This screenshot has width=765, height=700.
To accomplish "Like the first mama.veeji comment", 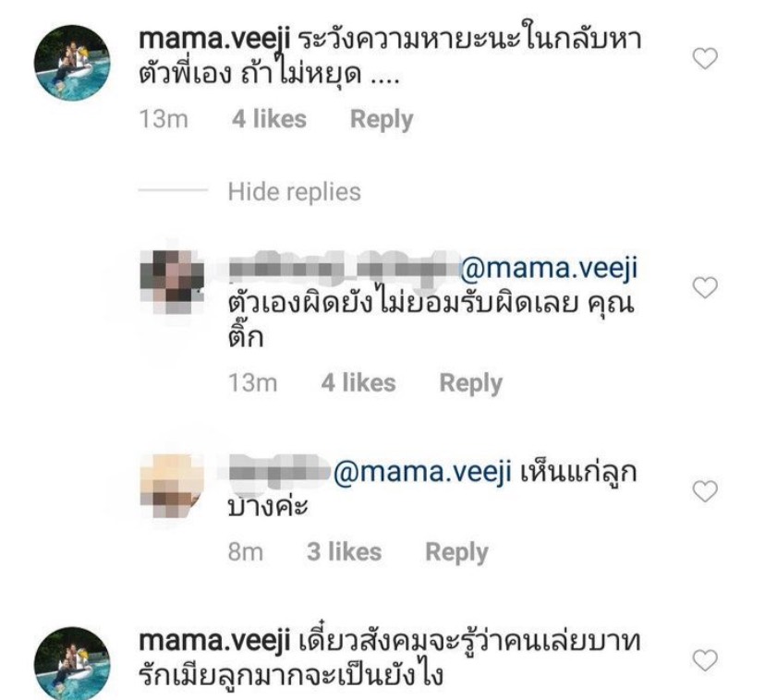I will 705,59.
